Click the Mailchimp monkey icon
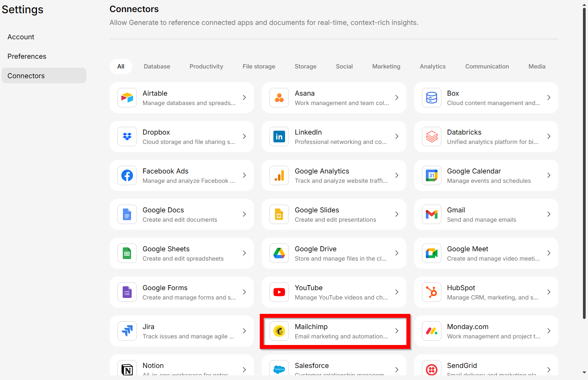588x380 pixels. [x=279, y=331]
